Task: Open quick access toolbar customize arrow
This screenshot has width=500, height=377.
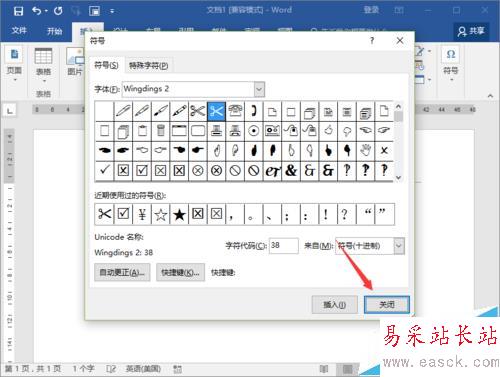Action: click(112, 12)
